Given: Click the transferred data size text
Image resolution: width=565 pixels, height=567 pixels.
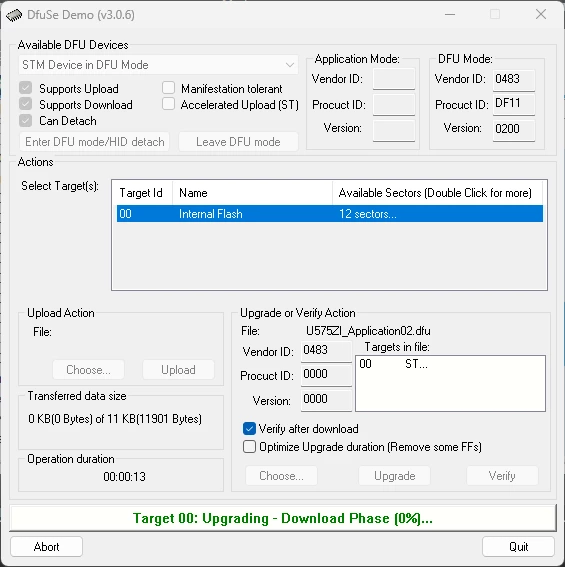Looking at the screenshot, I should tap(115, 419).
